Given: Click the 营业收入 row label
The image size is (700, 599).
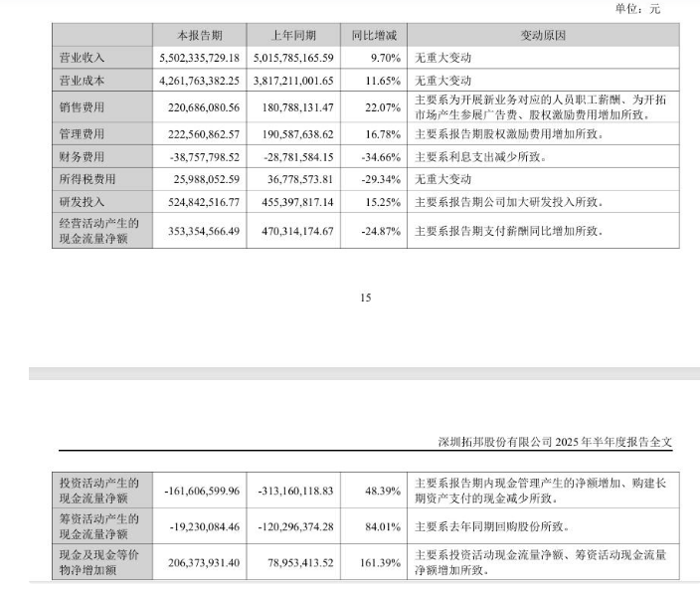Looking at the screenshot, I should click(x=83, y=58).
